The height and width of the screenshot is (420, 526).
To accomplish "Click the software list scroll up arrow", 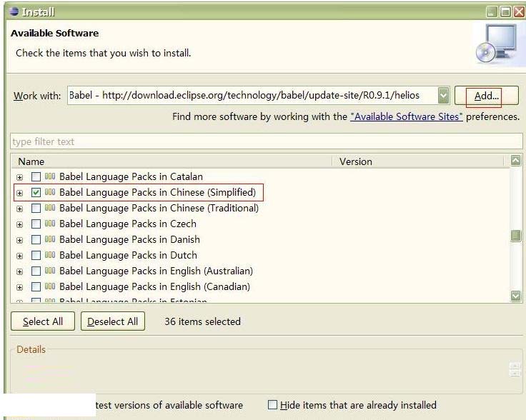I will click(x=515, y=161).
